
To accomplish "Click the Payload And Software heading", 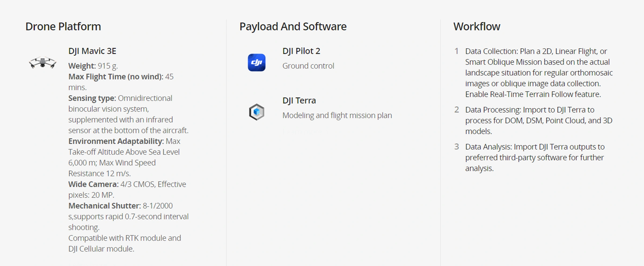I will pyautogui.click(x=293, y=27).
